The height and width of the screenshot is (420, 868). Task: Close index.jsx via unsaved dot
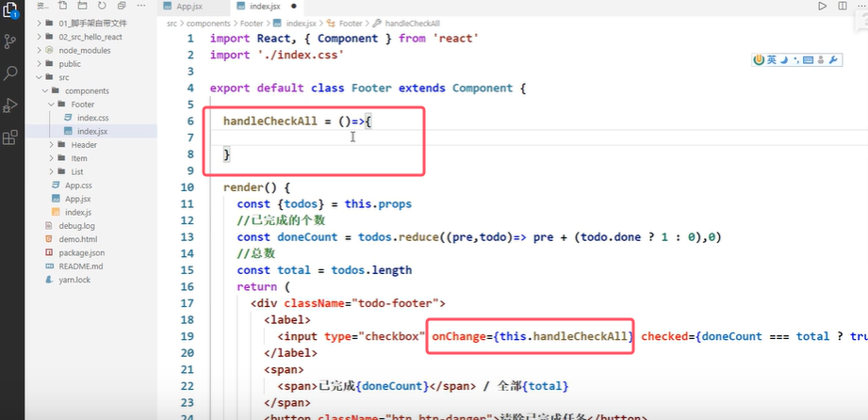coord(293,7)
